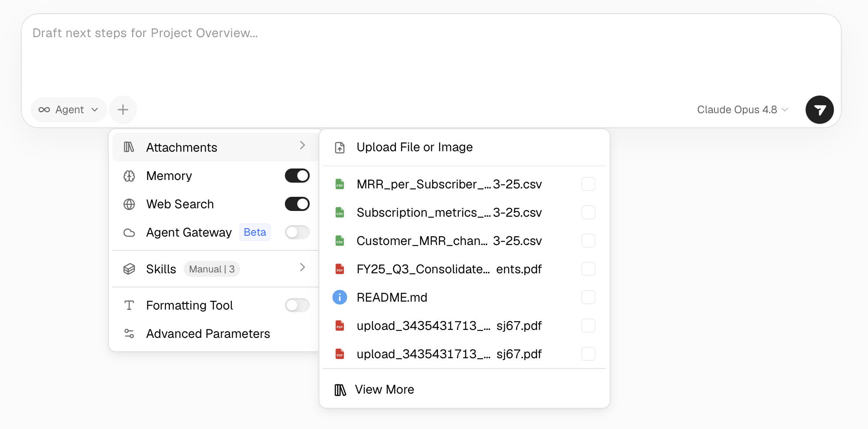Turn on the Formatting Tool switch
868x429 pixels.
pyautogui.click(x=297, y=305)
